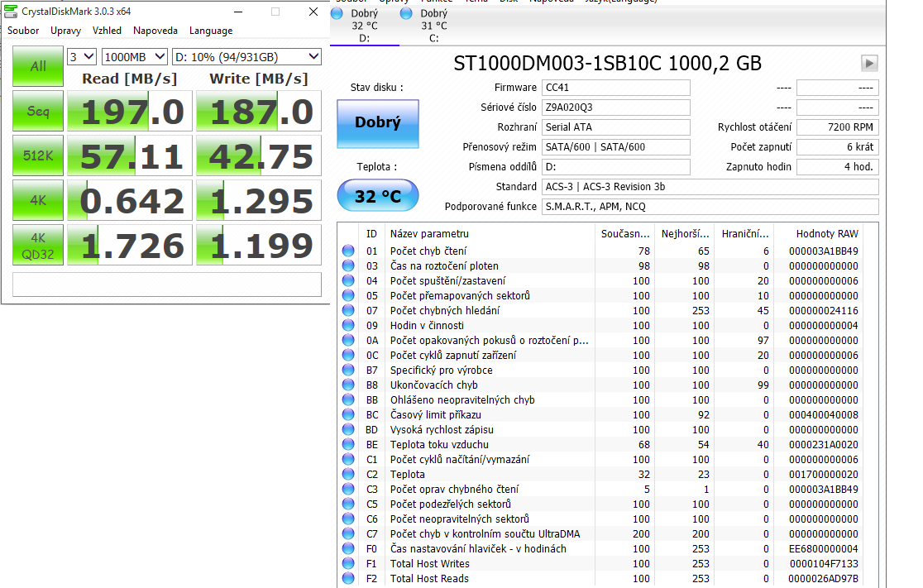This screenshot has height=588, width=923.
Task: Click the blue Dobrý health status button
Action: click(x=378, y=122)
